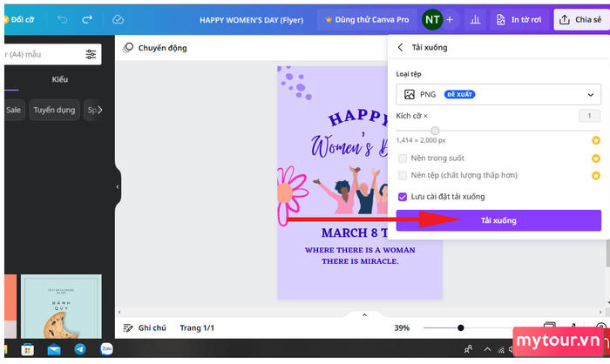Enable the Nén tệp checkbox
610x364 pixels.
click(403, 176)
